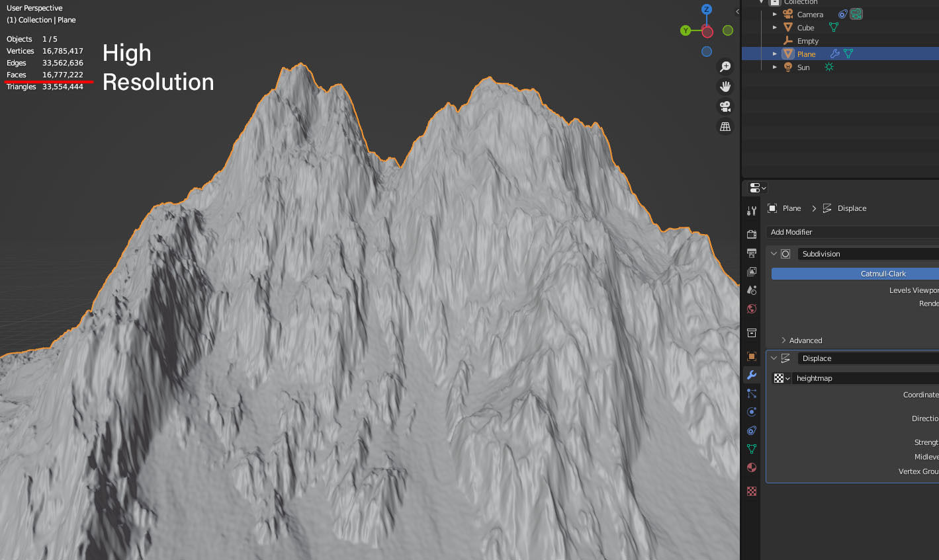Open the Collection properties tab

pyautogui.click(x=752, y=333)
